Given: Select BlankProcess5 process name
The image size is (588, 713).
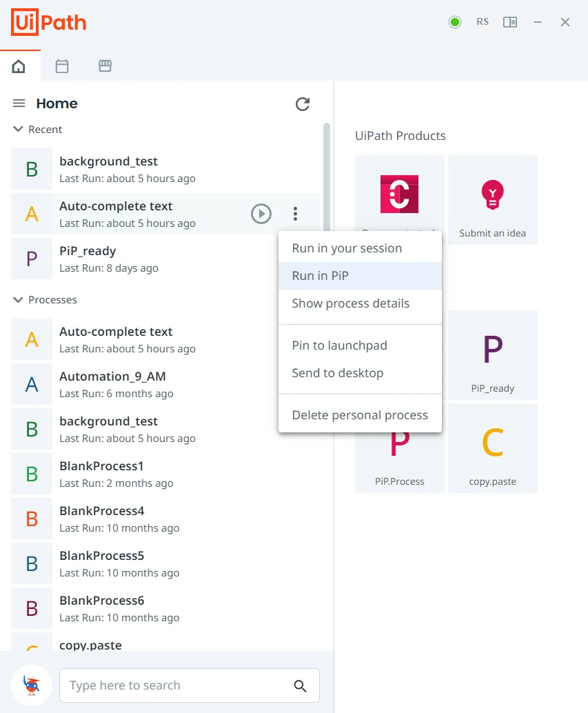Looking at the screenshot, I should (x=102, y=556).
